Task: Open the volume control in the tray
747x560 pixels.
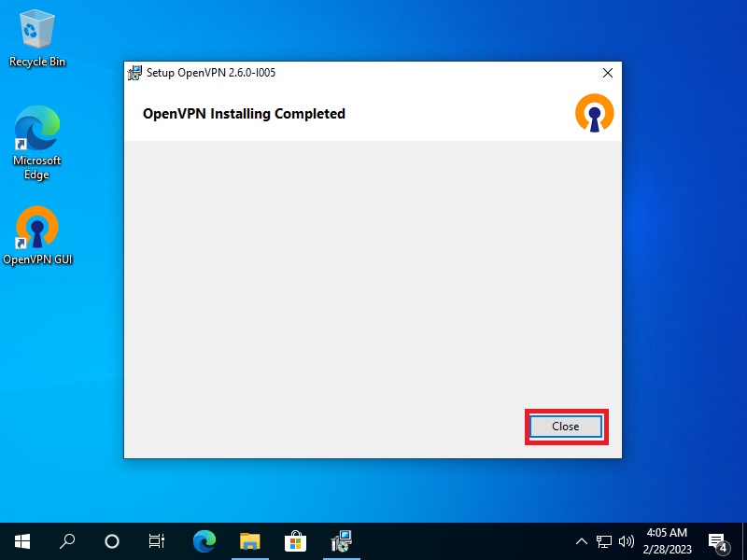Action: 626,540
